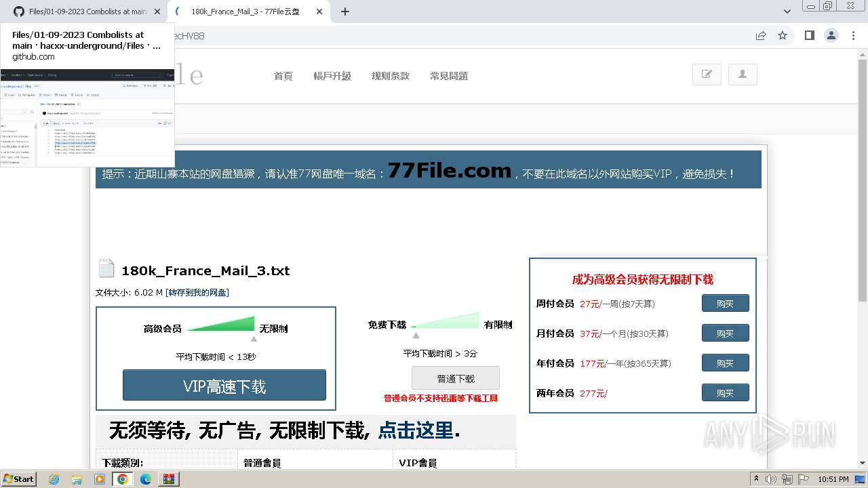Click the 27元 weekly price text
The image size is (868, 488).
click(589, 304)
